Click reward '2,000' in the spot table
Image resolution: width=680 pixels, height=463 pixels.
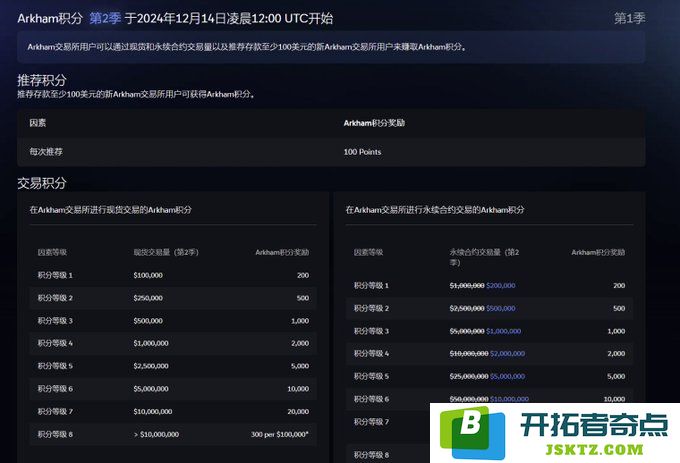click(x=300, y=343)
